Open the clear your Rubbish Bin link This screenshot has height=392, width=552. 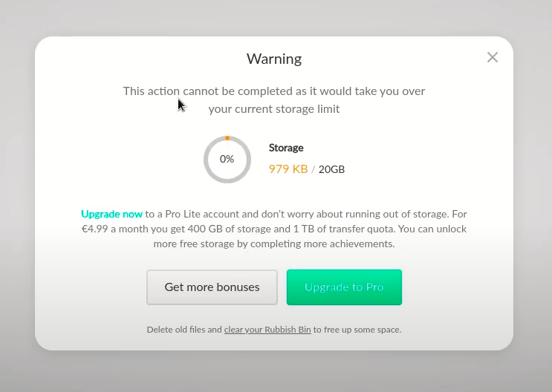pyautogui.click(x=267, y=330)
